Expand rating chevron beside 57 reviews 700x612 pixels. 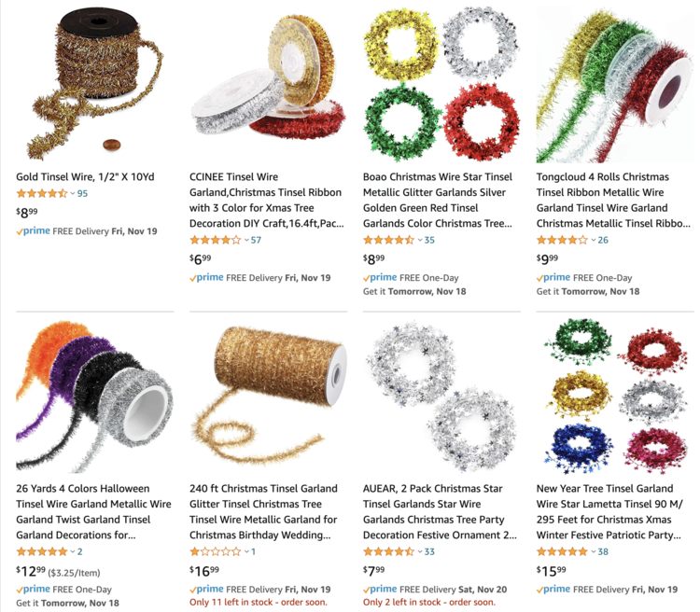(x=246, y=240)
